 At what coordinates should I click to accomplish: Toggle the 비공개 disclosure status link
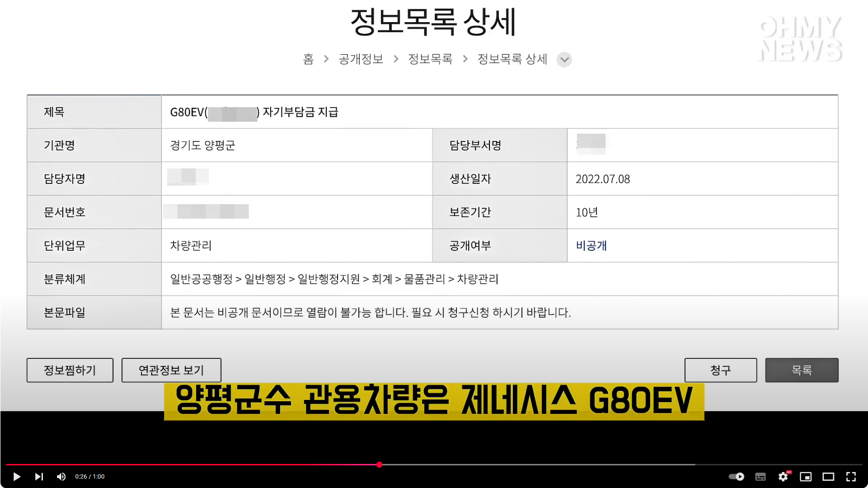(x=591, y=246)
